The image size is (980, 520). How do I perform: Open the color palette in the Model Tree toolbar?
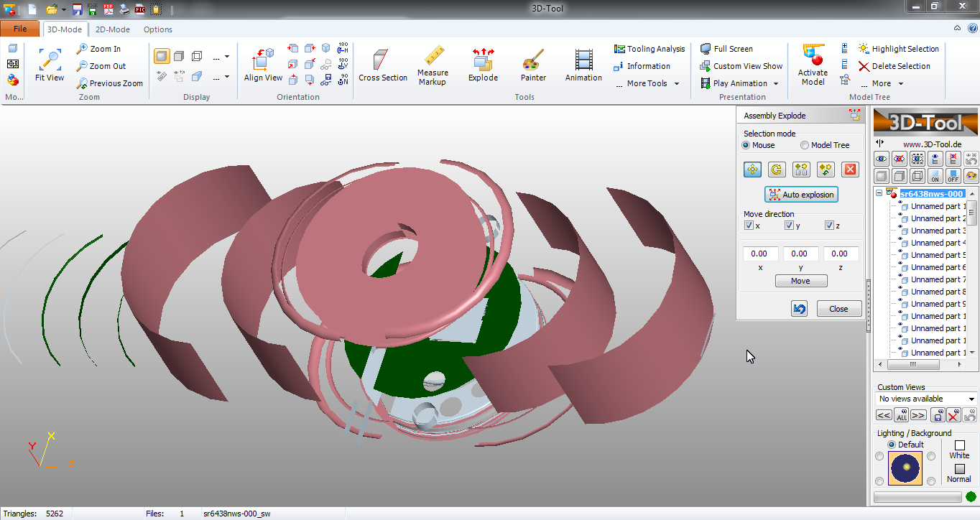pyautogui.click(x=971, y=176)
